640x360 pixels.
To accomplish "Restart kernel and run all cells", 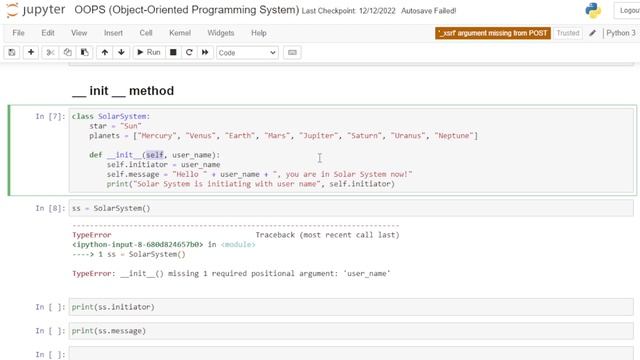I will pyautogui.click(x=205, y=52).
